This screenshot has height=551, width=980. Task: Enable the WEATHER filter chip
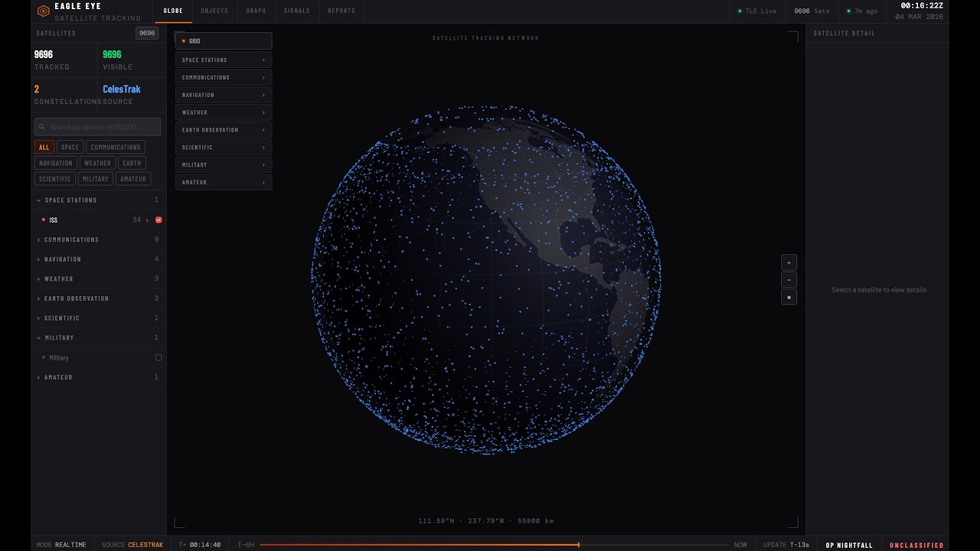pos(97,163)
